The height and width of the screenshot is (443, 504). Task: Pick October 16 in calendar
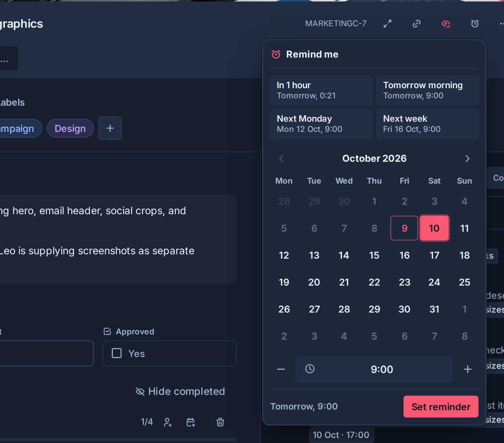coord(404,255)
